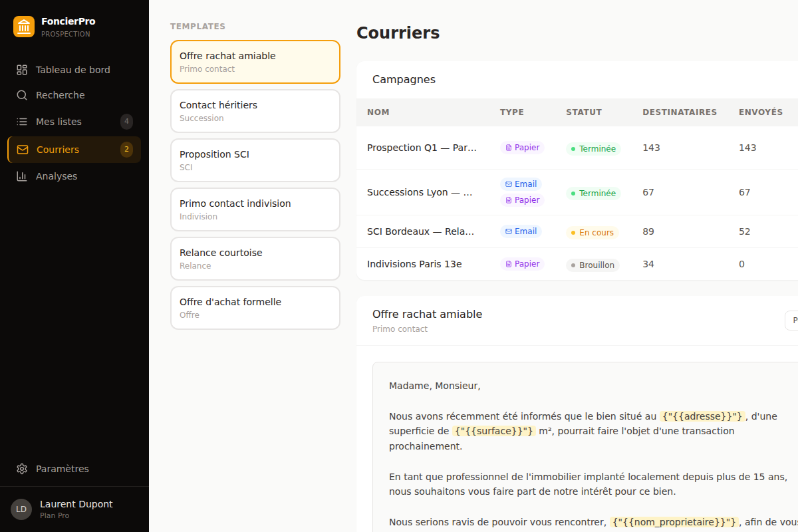Click the {{nom_proprietaire}} variable placeholder

674,522
